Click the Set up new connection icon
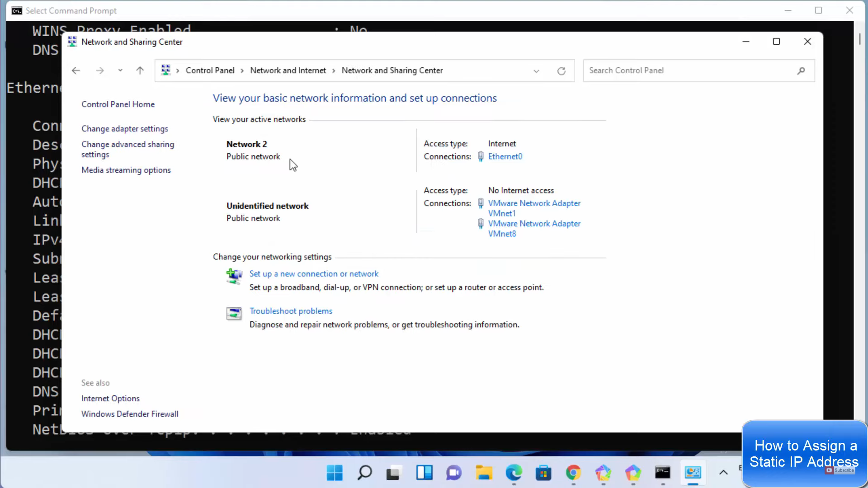The height and width of the screenshot is (488, 868). click(x=234, y=276)
